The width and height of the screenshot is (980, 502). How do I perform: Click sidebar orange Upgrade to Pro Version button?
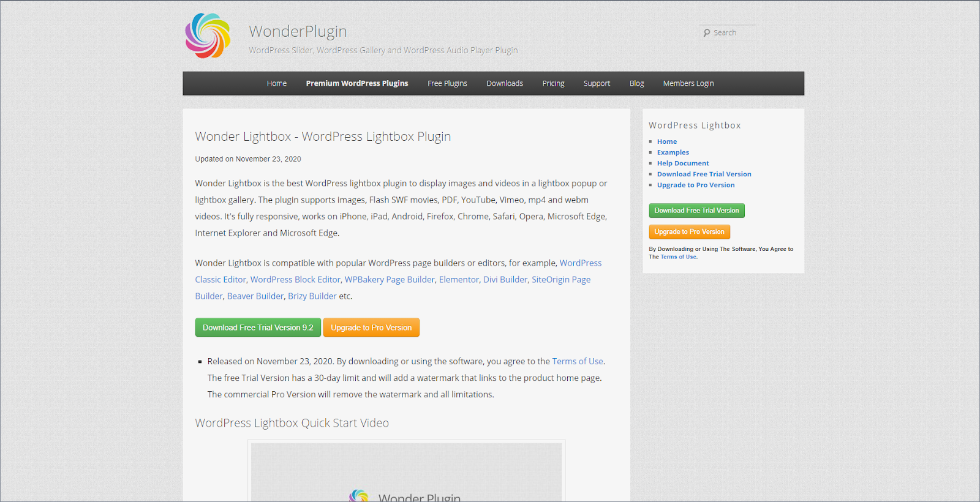[x=690, y=232]
